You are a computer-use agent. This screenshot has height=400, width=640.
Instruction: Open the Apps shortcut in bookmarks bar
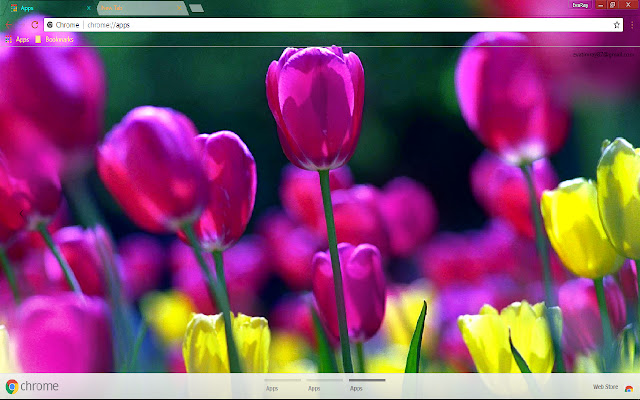point(17,39)
